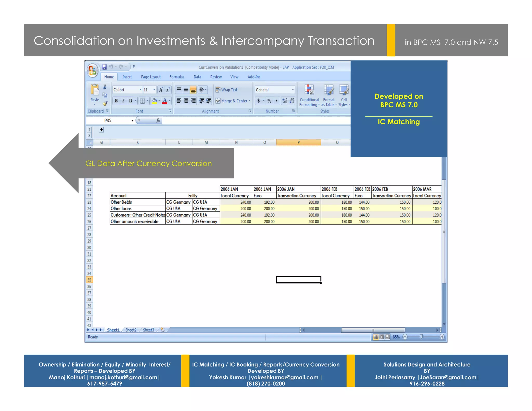This screenshot has height=411, width=532.
Task: Toggle italic formatting
Action: (123, 101)
